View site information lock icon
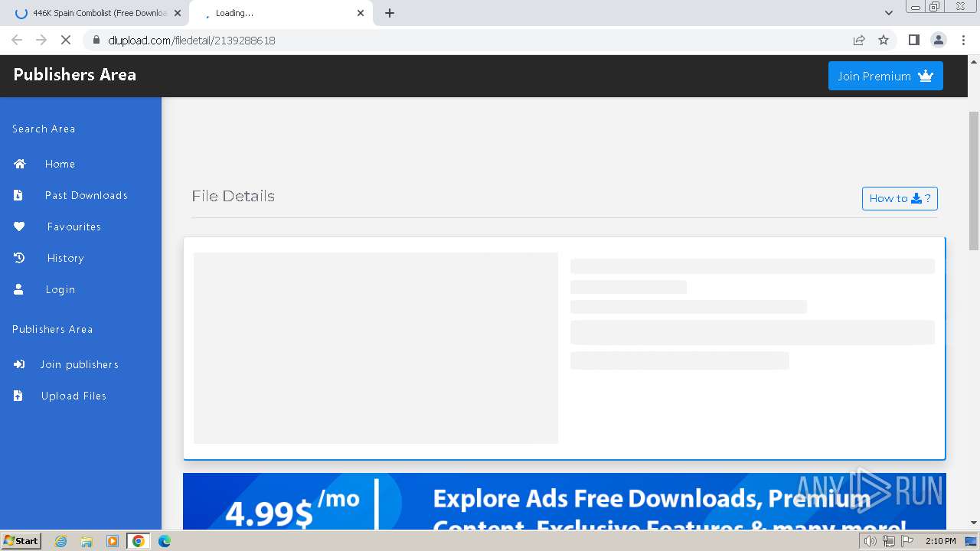980x551 pixels. (96, 40)
